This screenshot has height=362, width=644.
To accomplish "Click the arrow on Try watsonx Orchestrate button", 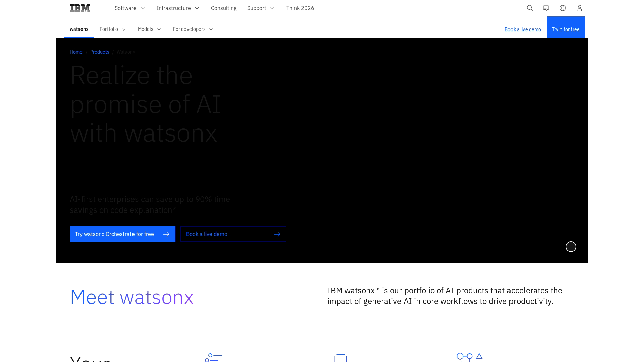I will [166, 234].
